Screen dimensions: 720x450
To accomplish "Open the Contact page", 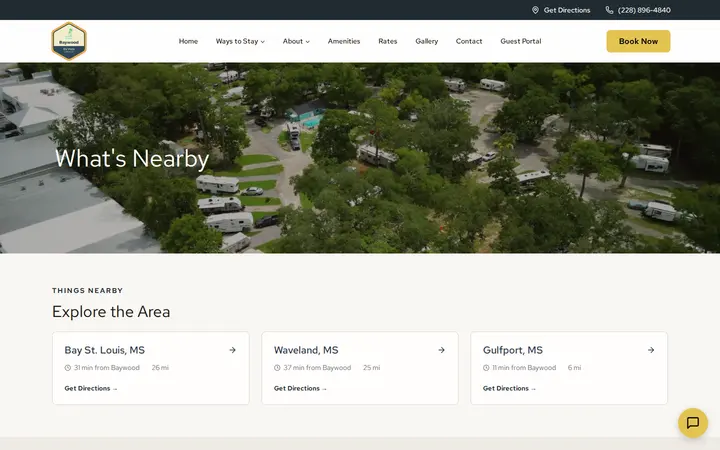I will click(469, 41).
